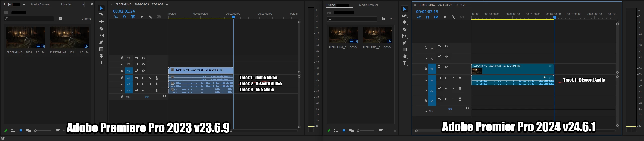This screenshot has width=644, height=141.
Task: Solo track A3 in the 2023 window
Action: [x=150, y=90]
